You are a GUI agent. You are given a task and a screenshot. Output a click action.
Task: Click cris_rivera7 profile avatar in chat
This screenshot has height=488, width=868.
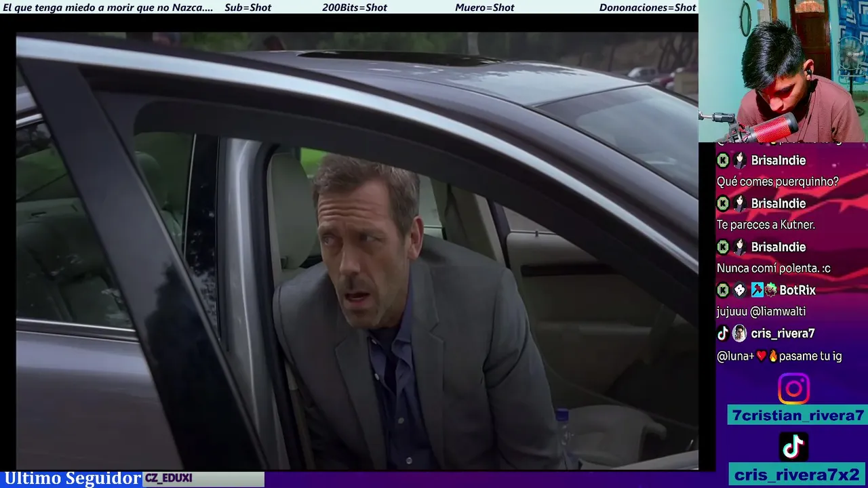pyautogui.click(x=740, y=333)
